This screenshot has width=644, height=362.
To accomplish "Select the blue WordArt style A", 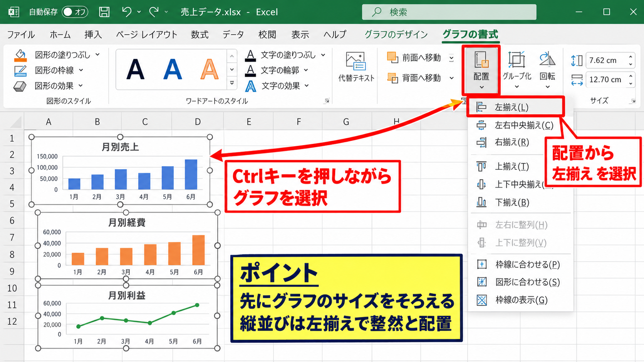I will point(172,70).
